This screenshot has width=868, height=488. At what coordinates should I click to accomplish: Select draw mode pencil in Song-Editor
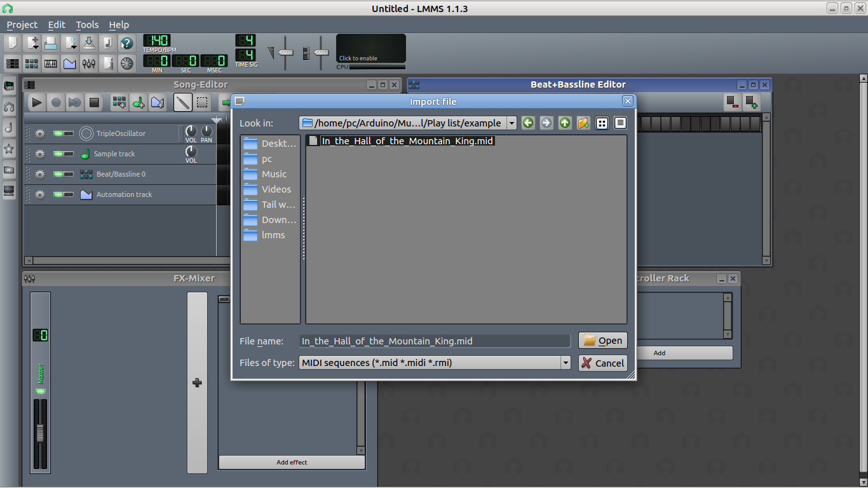click(x=183, y=102)
